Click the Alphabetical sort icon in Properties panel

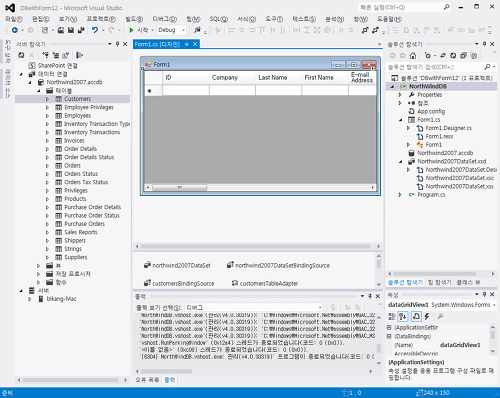click(402, 316)
